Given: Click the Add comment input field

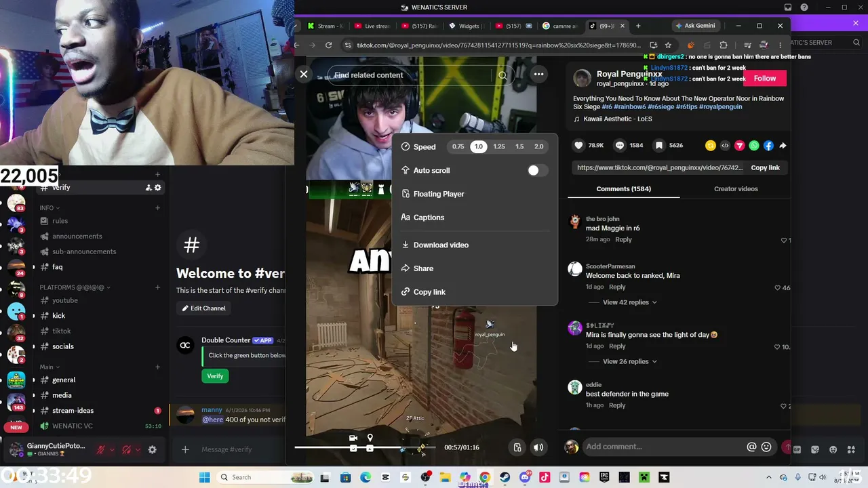Looking at the screenshot, I should pos(663,447).
